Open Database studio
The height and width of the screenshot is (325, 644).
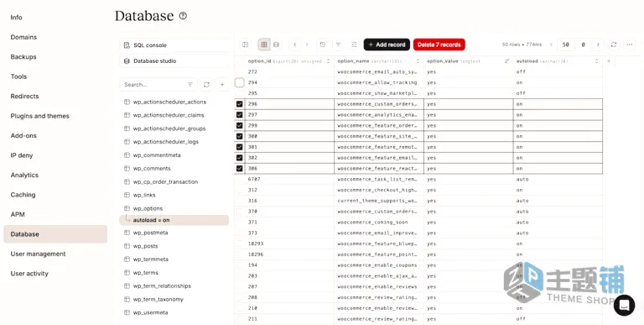coord(174,61)
